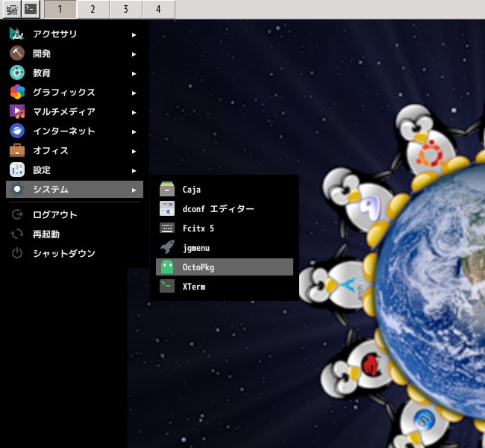Click the briefcase icon for オフィス
Viewport: 485px width, 448px height.
(17, 151)
